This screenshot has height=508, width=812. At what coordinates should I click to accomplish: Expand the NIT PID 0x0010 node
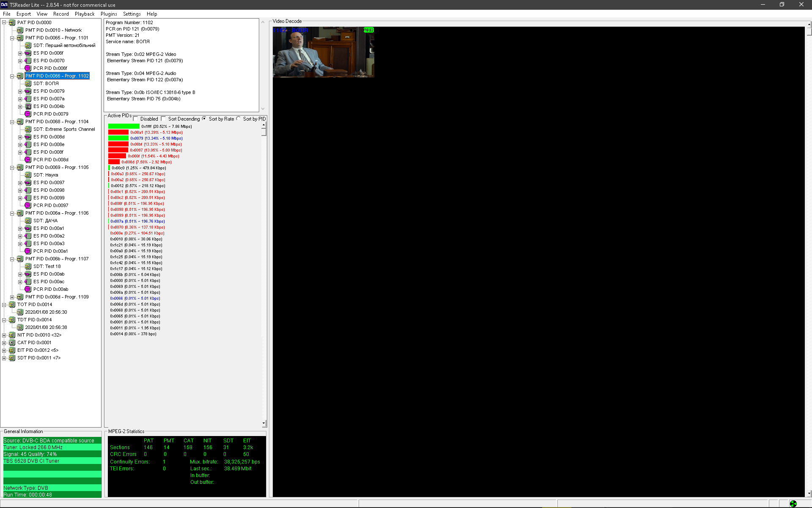[x=4, y=335]
